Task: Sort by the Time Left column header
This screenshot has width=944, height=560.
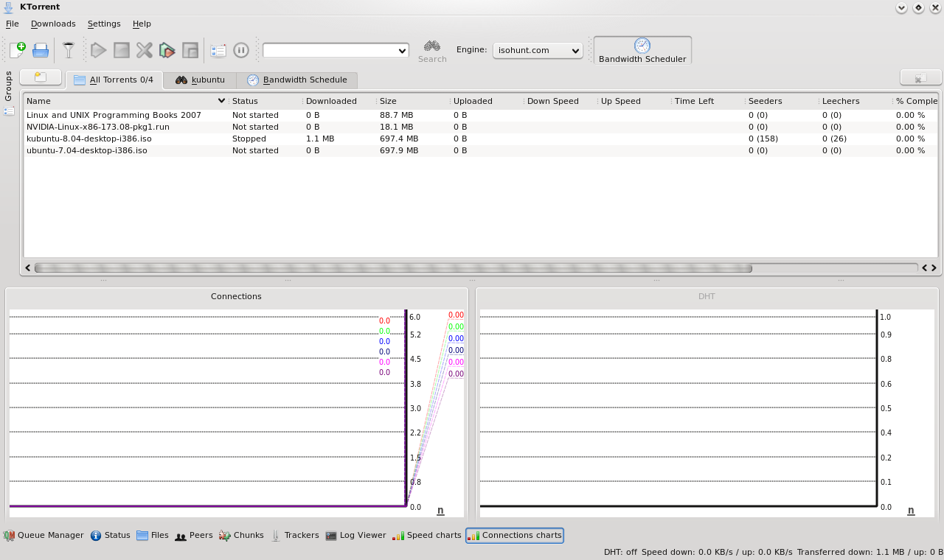Action: tap(708, 101)
